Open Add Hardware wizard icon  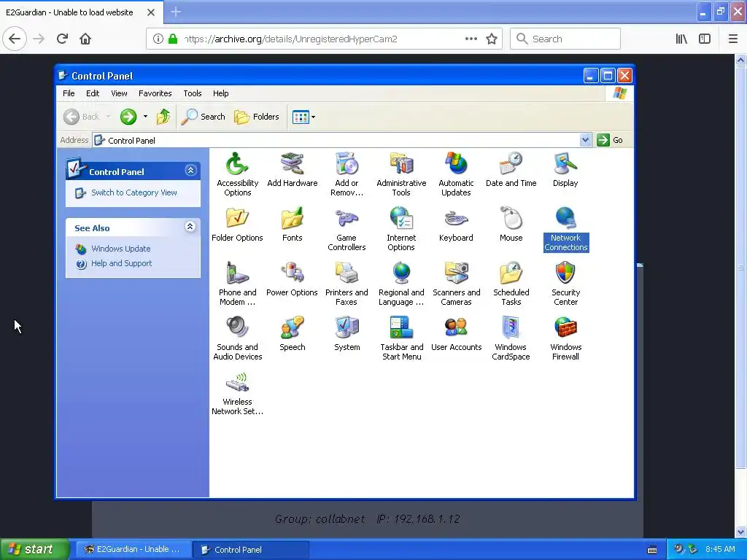point(292,169)
